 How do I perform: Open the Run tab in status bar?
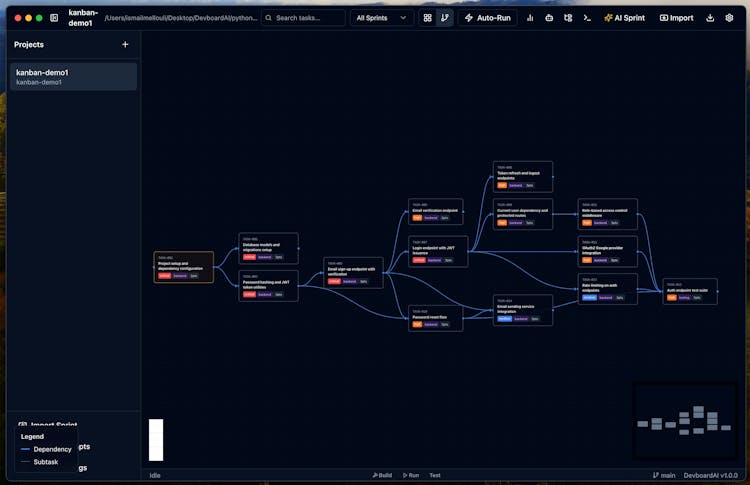point(410,475)
